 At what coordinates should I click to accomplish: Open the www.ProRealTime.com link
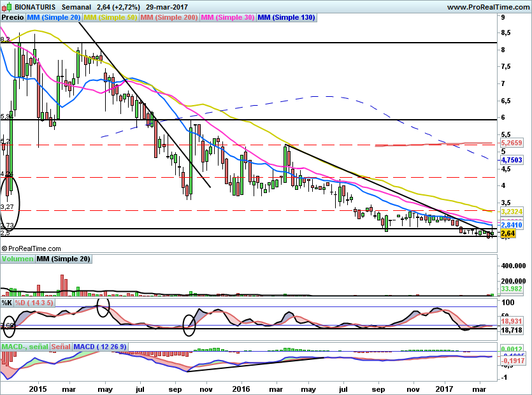click(488, 7)
